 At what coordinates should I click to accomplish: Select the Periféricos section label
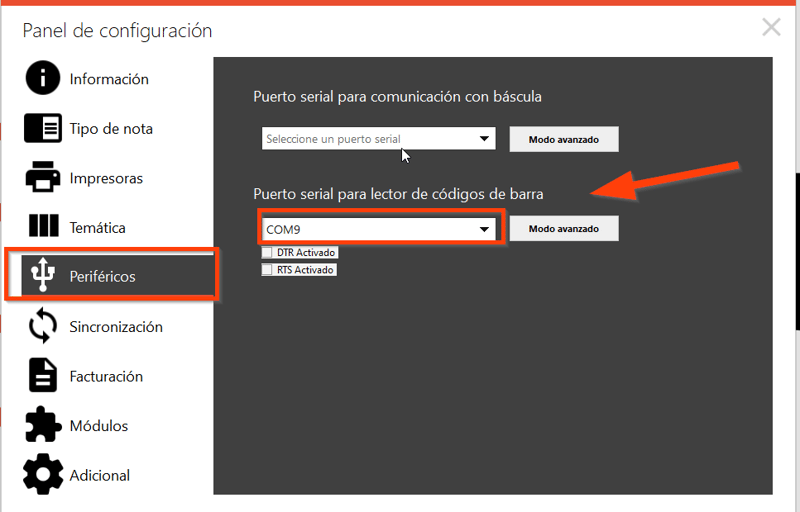[103, 276]
